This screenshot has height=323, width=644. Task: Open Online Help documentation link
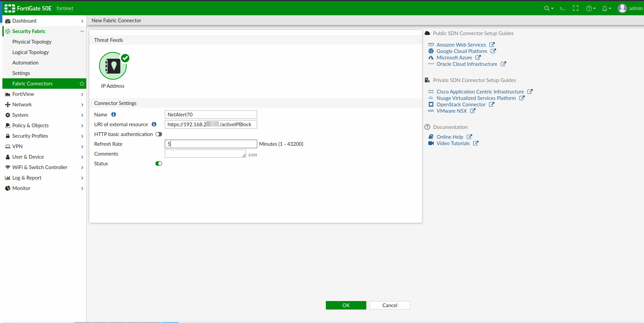(450, 137)
